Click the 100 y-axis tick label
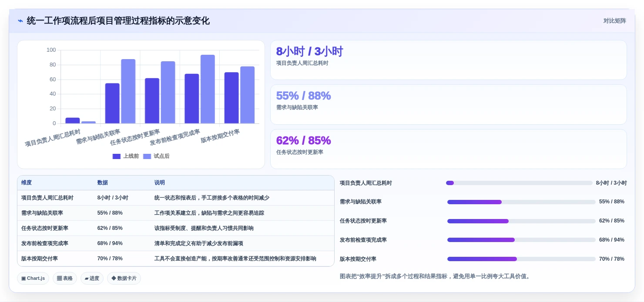 point(51,50)
